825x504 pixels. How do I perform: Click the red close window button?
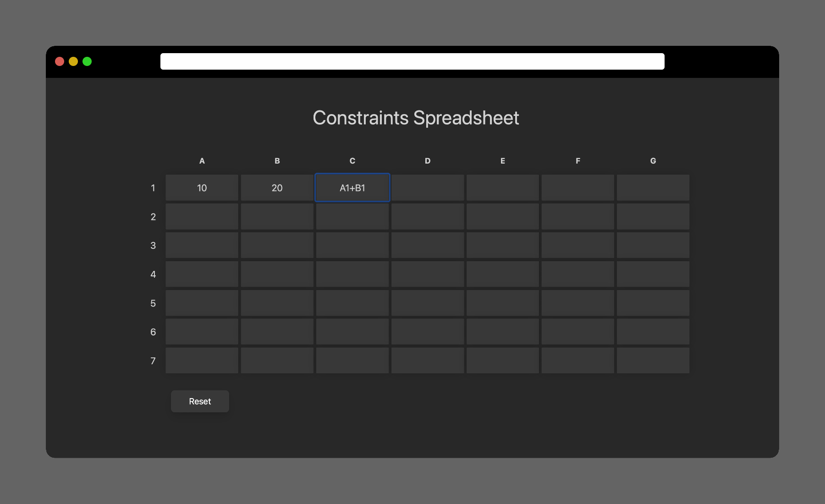coord(60,61)
